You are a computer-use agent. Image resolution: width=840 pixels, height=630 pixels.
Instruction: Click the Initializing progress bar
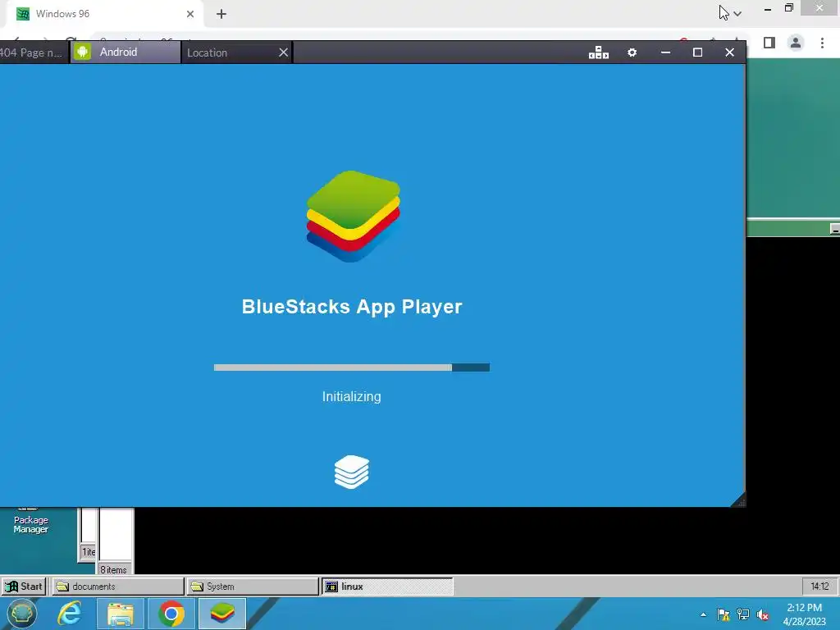(x=351, y=367)
